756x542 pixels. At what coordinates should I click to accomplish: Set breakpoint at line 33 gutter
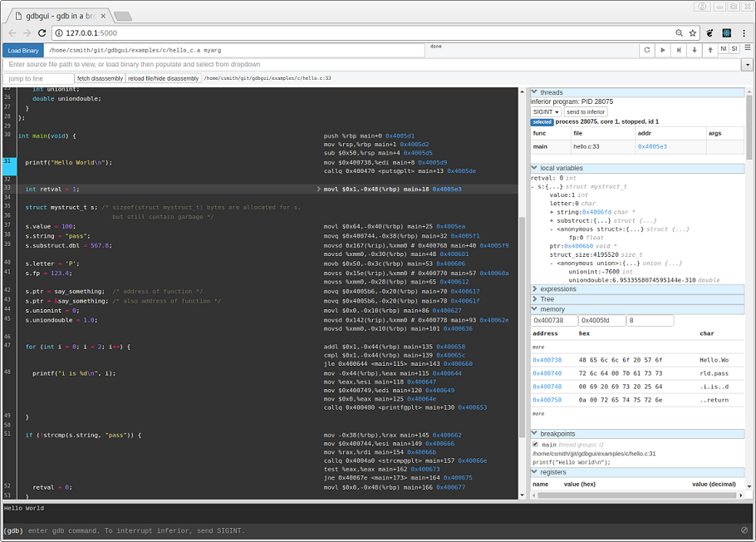(10, 189)
